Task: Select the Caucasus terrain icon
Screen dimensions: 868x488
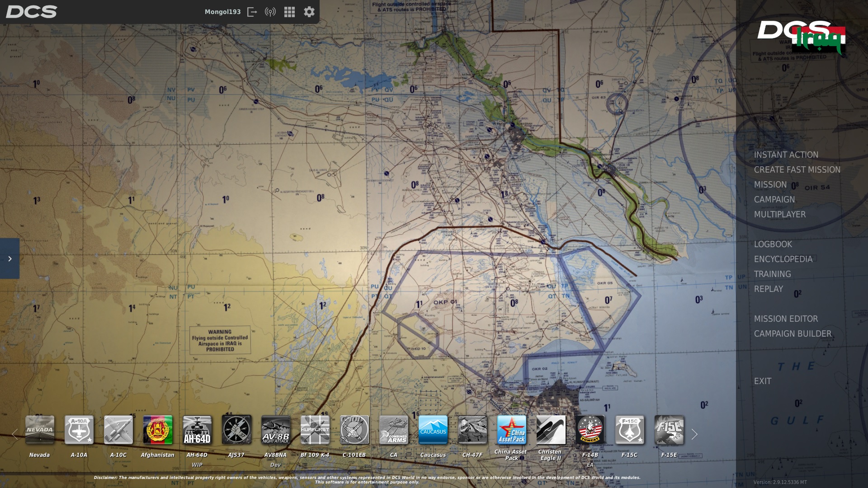Action: coord(433,430)
